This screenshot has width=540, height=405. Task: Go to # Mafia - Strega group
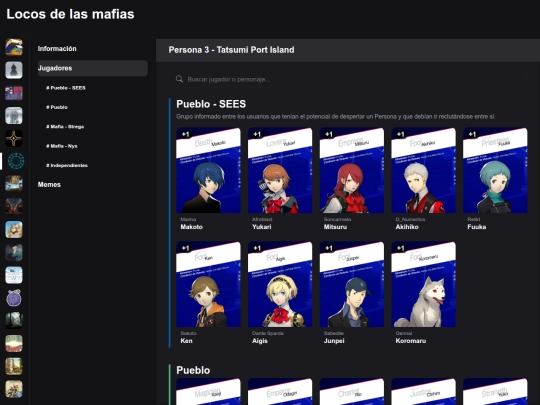(65, 126)
